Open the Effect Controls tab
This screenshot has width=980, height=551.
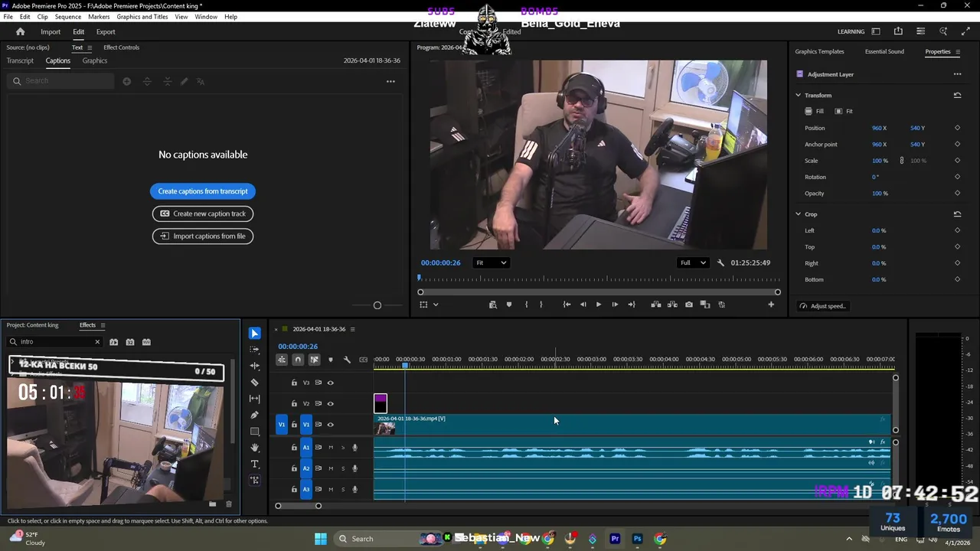point(121,47)
